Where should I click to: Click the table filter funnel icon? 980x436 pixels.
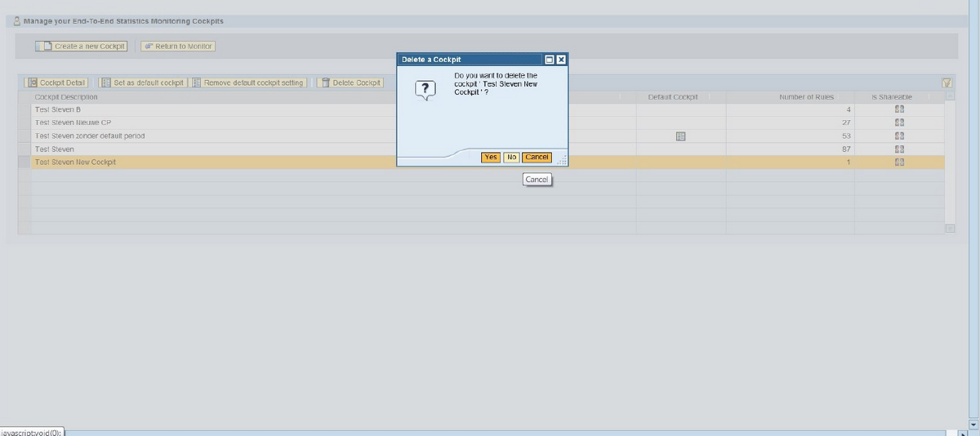(947, 82)
